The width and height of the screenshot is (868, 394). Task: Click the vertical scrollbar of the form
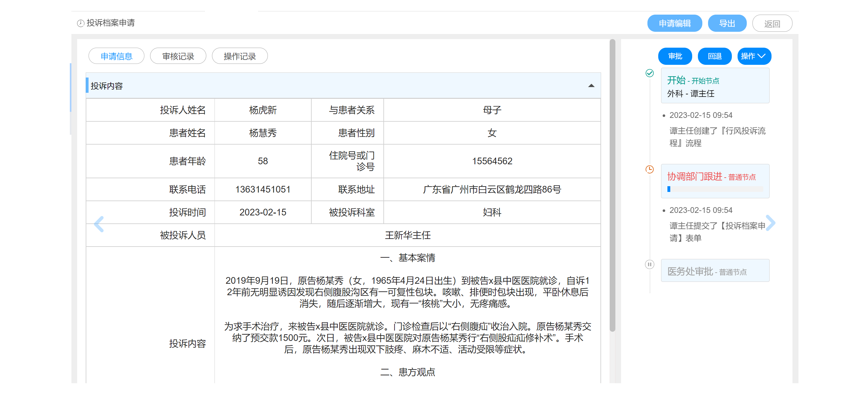point(612,186)
